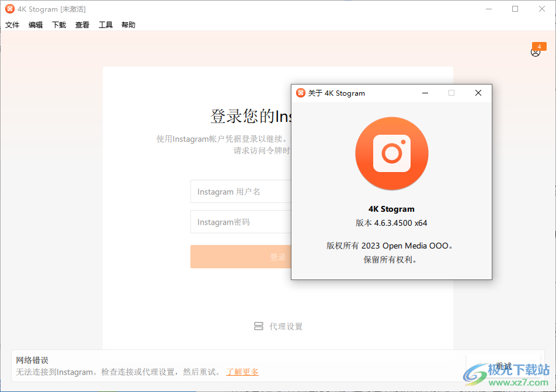This screenshot has height=392, width=556.
Task: Minimize the 关于 4K Stogram dialog
Action: pos(425,93)
